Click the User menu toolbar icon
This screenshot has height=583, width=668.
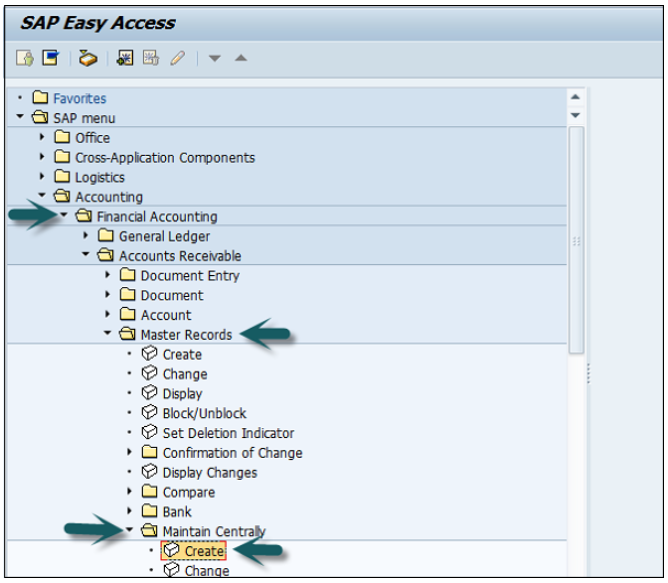[25, 58]
